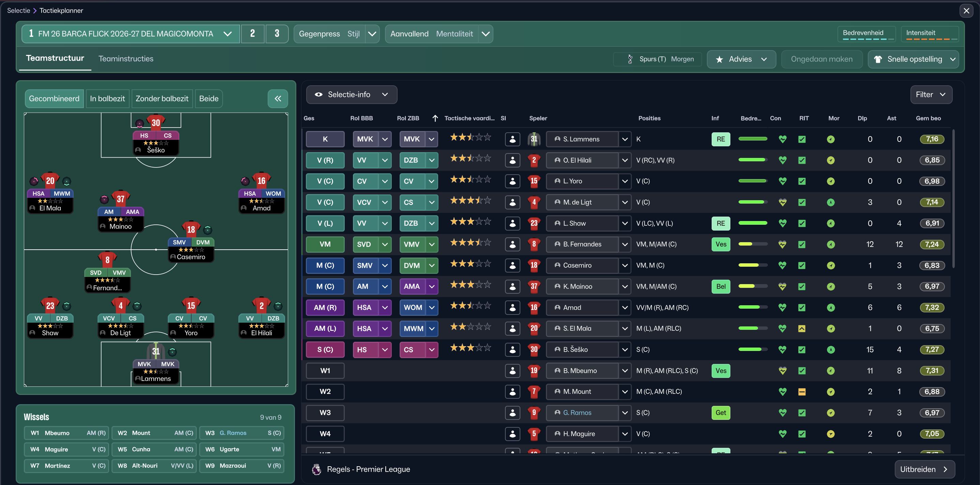
Task: Click the shirt icon on Snelle opstelling
Action: [878, 59]
